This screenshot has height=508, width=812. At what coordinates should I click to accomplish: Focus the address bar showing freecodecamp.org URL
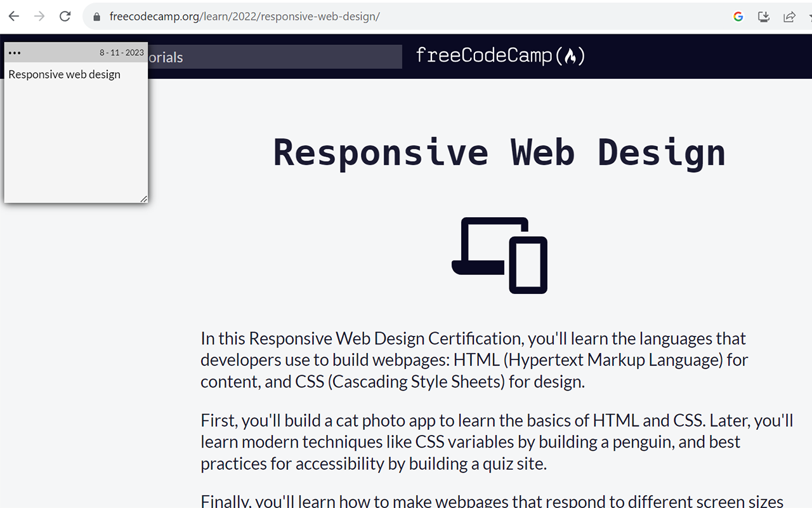[406, 17]
